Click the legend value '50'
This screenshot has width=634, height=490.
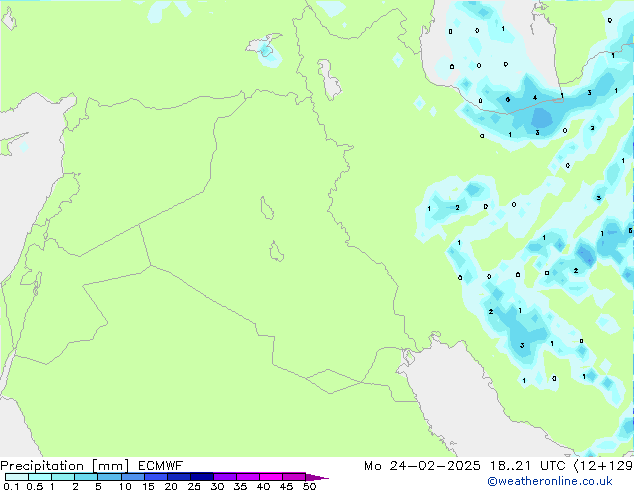(310, 486)
